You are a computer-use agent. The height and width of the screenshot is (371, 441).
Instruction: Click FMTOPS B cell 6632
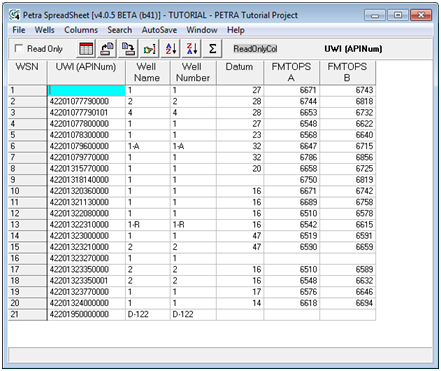348,281
